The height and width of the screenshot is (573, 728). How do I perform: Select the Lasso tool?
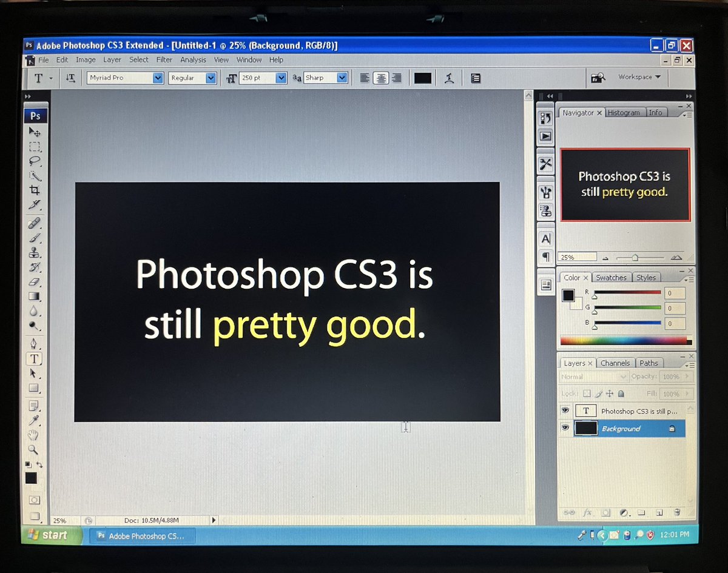(35, 161)
